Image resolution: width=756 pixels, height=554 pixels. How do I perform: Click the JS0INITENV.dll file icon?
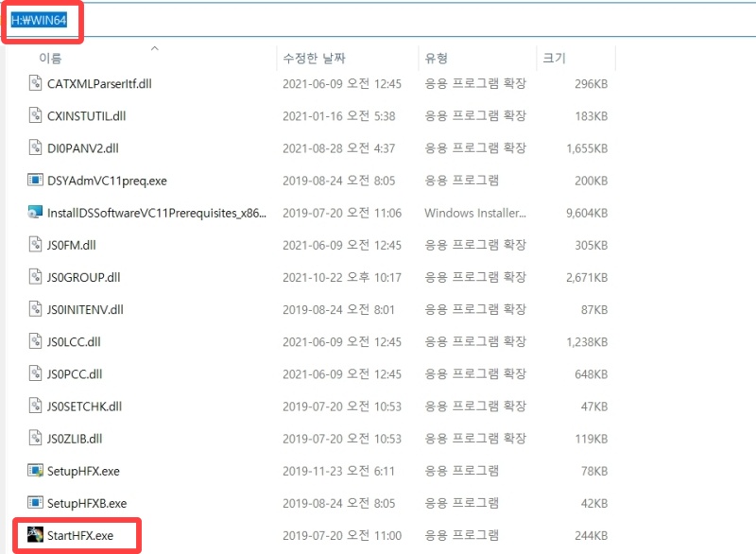point(35,309)
